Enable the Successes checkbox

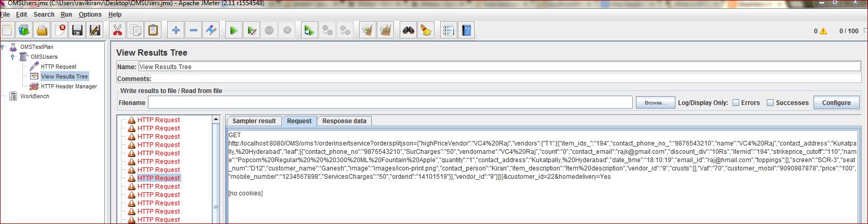point(770,102)
